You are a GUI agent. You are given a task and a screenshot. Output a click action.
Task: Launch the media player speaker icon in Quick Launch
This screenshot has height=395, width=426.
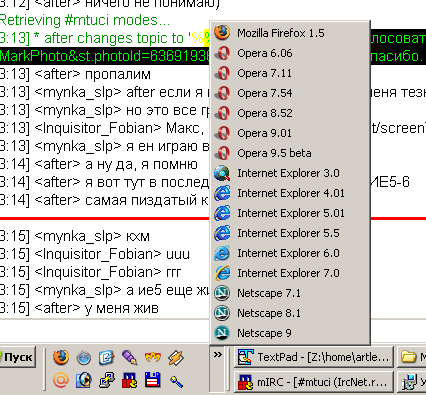[x=84, y=380]
